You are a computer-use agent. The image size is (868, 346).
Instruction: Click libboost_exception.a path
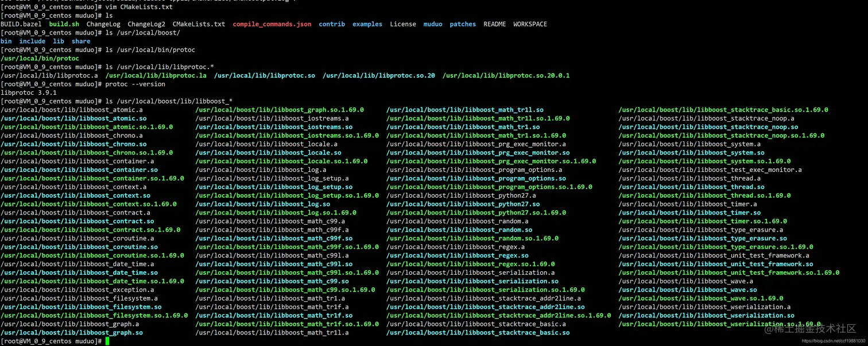coord(77,290)
